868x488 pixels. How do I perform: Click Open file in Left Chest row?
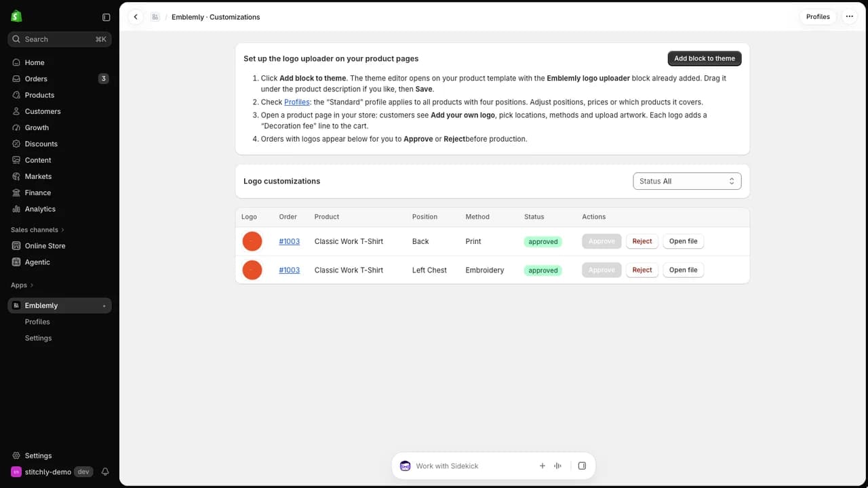pos(684,270)
